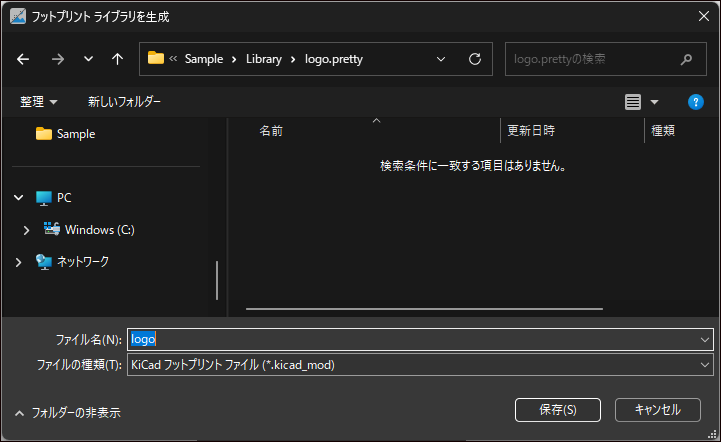Collapse the PC tree node
Image resolution: width=721 pixels, height=442 pixels.
tap(19, 198)
